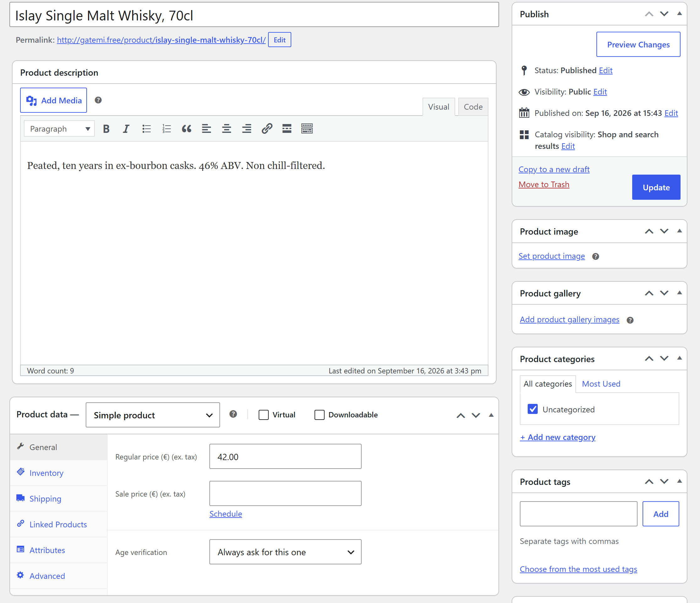Insert a bulleted list
Viewport: 700px width, 603px height.
click(x=146, y=129)
